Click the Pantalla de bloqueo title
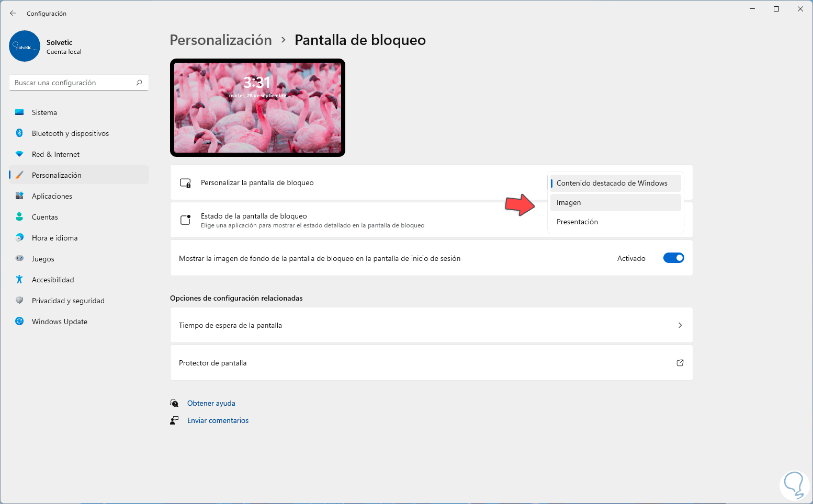 [360, 40]
